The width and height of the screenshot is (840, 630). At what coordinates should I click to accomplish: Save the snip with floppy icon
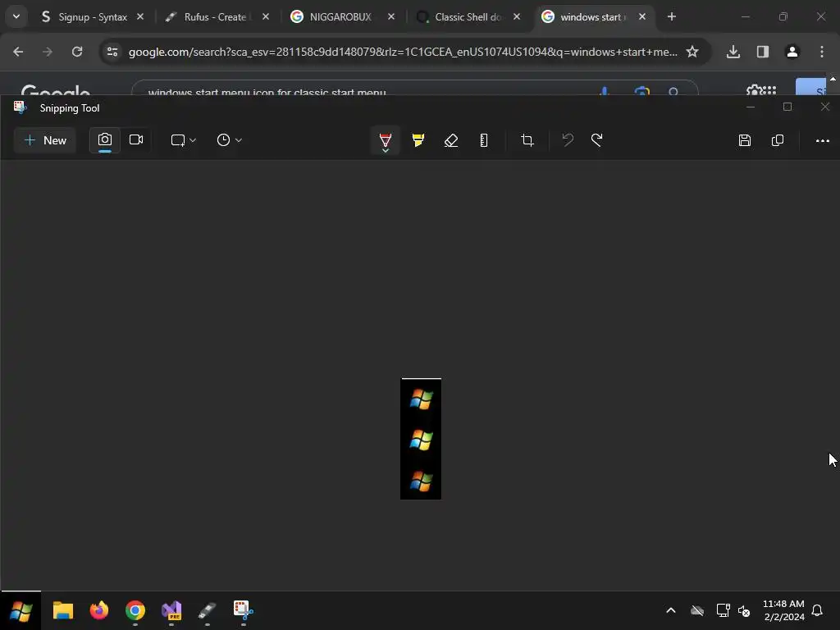[x=745, y=140]
